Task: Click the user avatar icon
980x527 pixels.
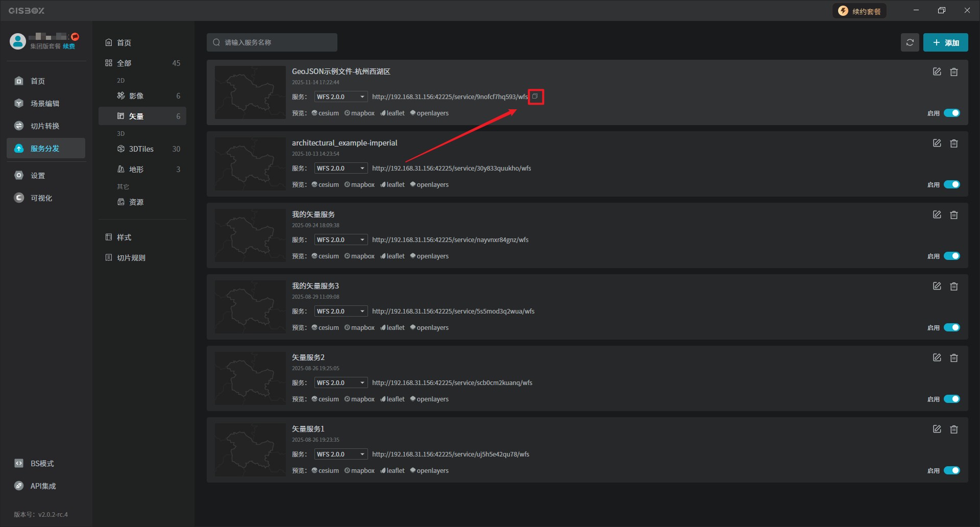Action: (18, 41)
